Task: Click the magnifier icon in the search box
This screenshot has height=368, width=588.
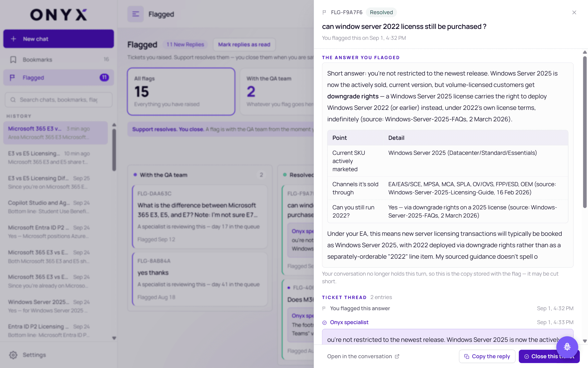Action: click(x=13, y=100)
